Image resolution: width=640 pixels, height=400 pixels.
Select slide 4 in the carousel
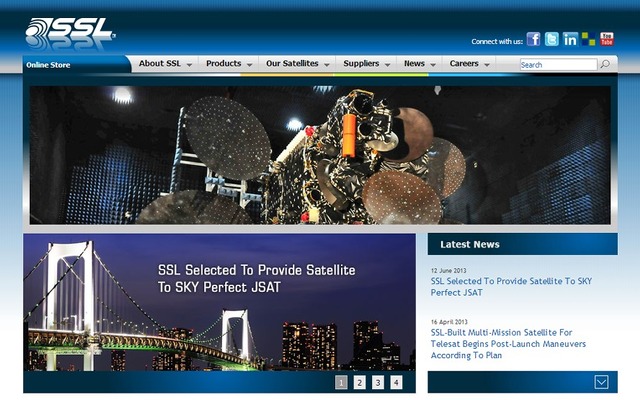[x=396, y=382]
